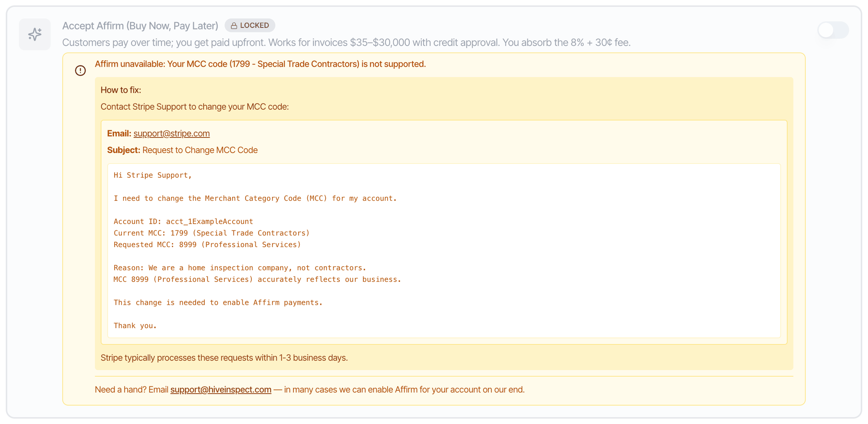The image size is (868, 424).
Task: Click the 'Reason: We are a home inspection company' line
Action: pos(240,268)
